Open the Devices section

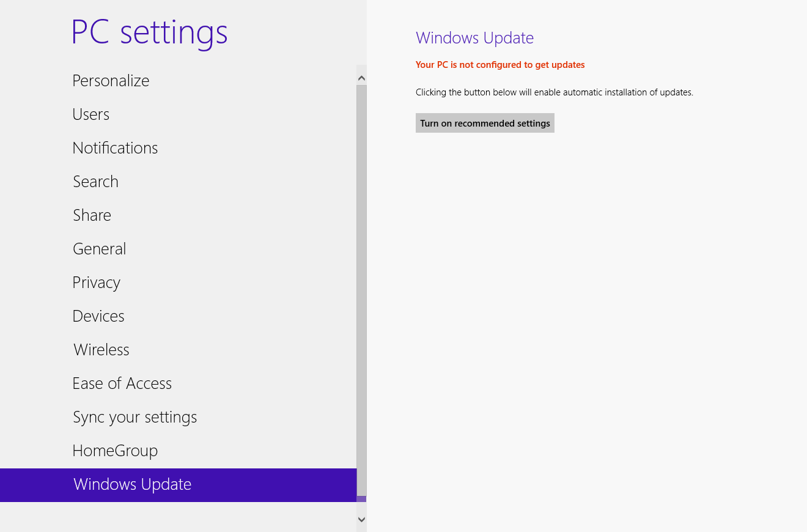[x=178, y=316]
